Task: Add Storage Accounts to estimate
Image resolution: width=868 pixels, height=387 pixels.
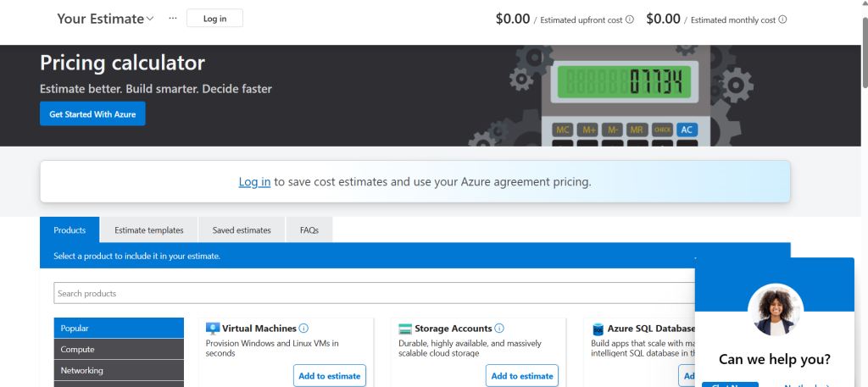Action: pos(522,376)
